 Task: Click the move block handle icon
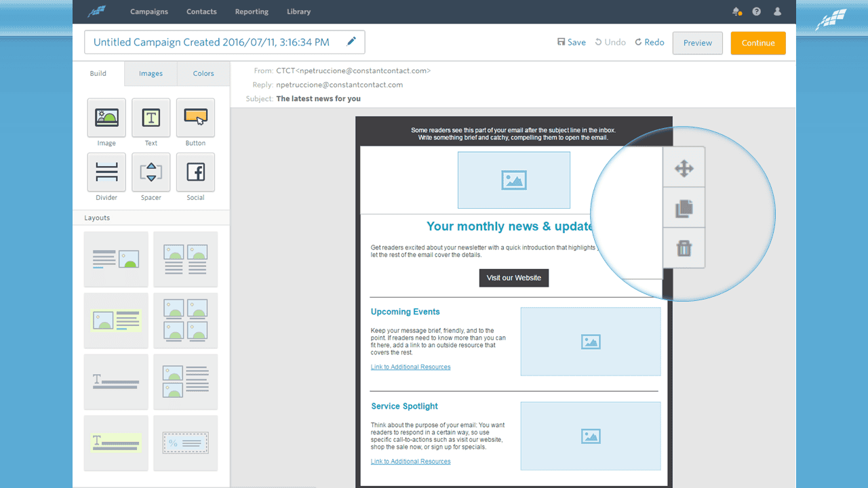coord(684,168)
